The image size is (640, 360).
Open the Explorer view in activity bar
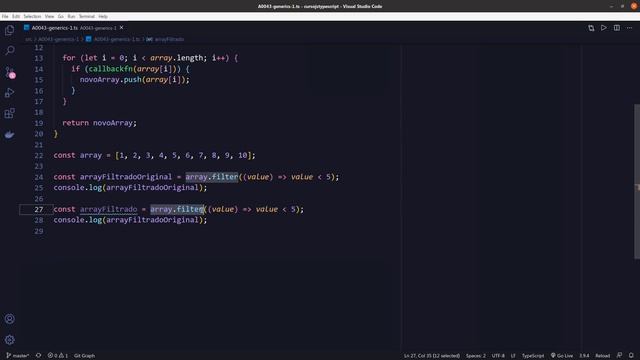tap(9, 30)
